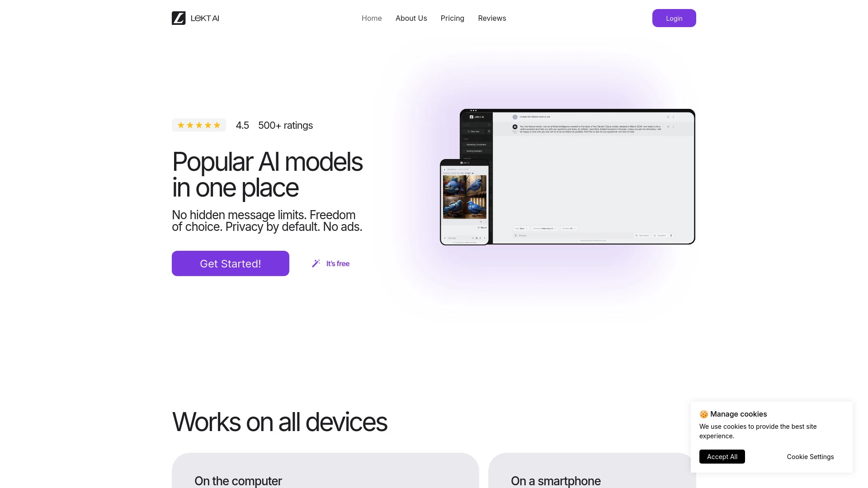Select Reviews tab in navbar
The height and width of the screenshot is (488, 868).
pyautogui.click(x=492, y=18)
